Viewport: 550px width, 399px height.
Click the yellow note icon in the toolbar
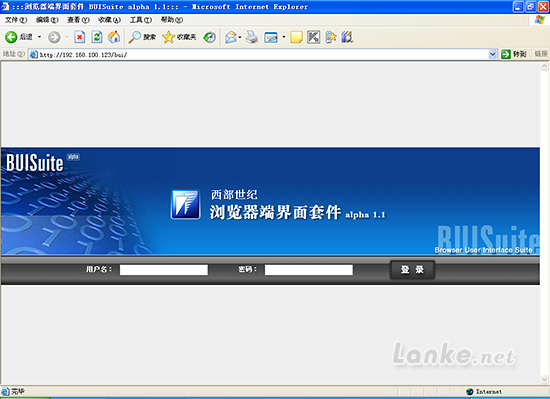pyautogui.click(x=296, y=37)
